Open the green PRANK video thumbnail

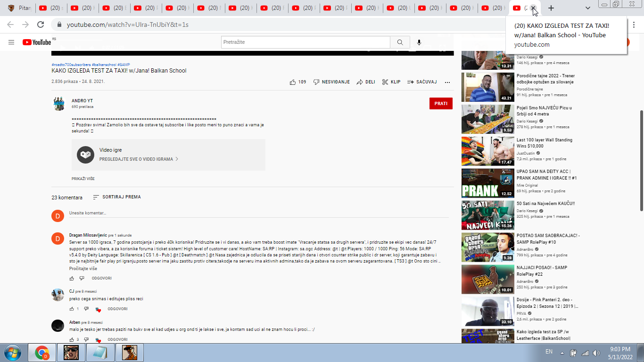click(x=487, y=183)
